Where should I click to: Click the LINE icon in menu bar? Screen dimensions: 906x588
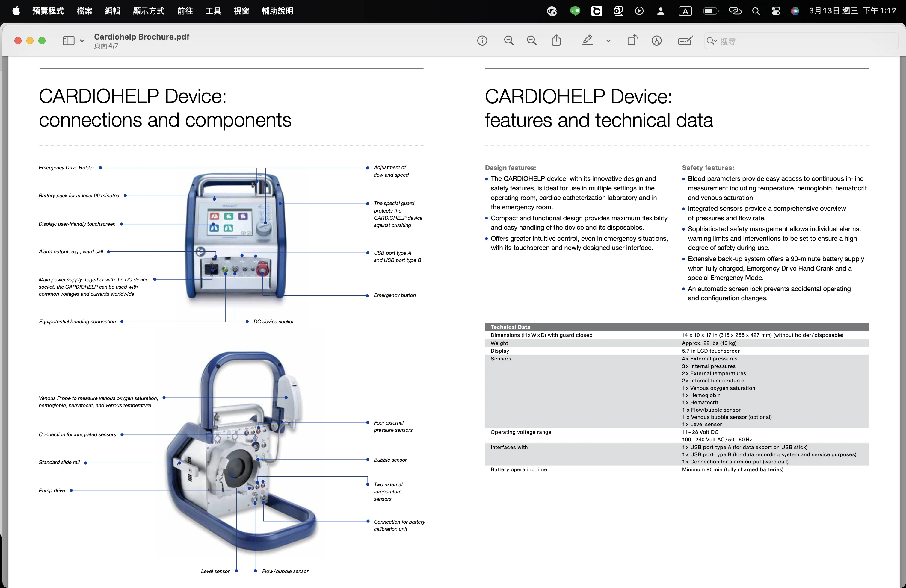575,11
